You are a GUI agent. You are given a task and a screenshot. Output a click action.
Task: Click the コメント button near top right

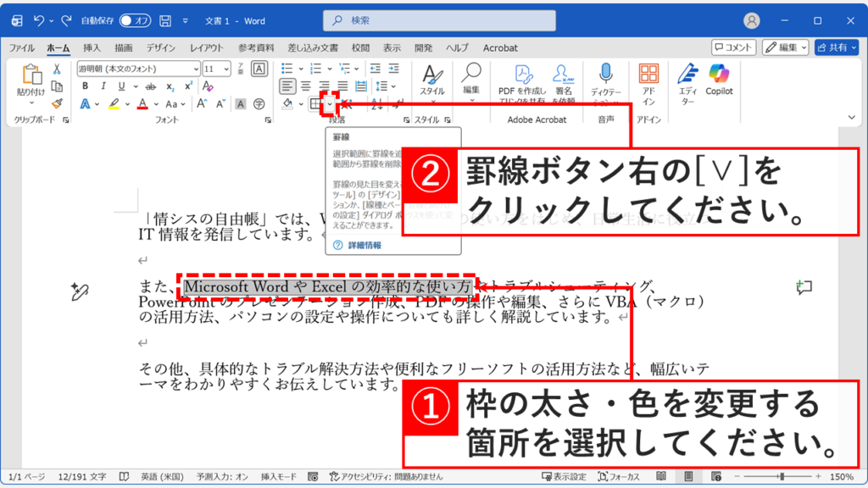(734, 47)
